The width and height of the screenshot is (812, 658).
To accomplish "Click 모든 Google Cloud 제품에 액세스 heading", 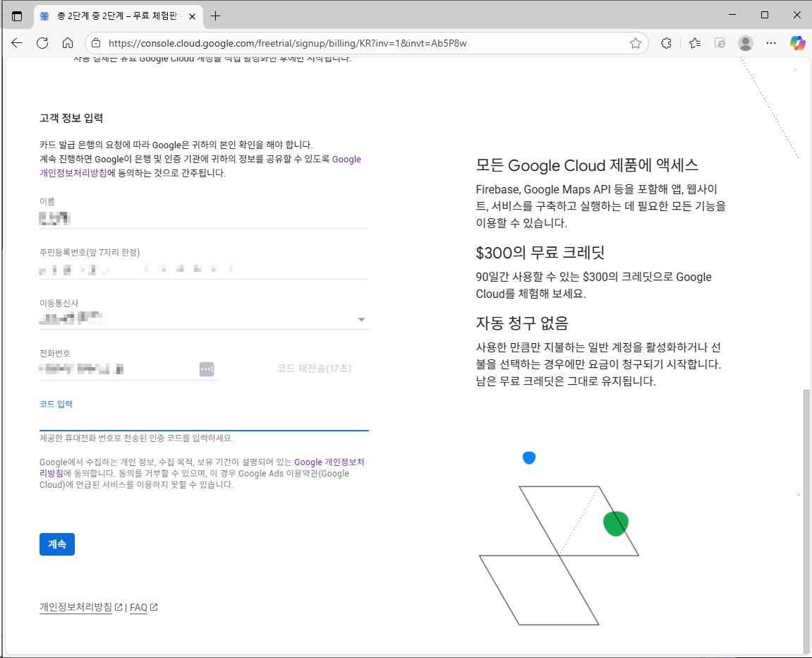I will pos(587,165).
